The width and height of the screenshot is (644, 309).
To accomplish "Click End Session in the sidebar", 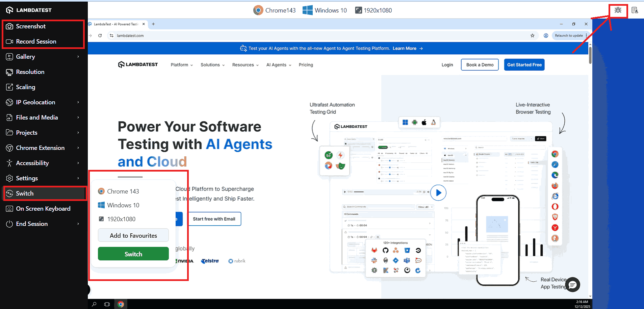I will (x=31, y=224).
